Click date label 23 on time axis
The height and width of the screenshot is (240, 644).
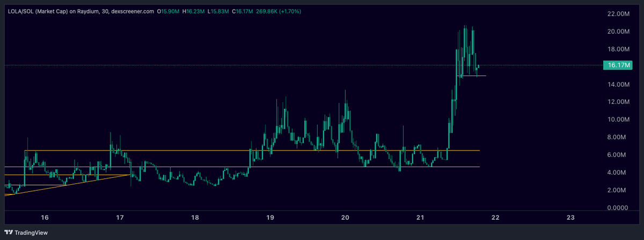click(570, 217)
